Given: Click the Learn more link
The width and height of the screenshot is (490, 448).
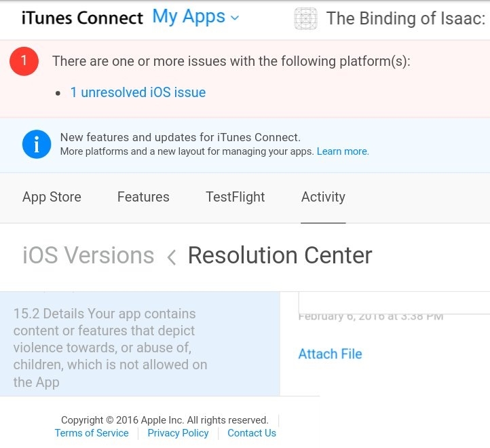Looking at the screenshot, I should coord(343,151).
